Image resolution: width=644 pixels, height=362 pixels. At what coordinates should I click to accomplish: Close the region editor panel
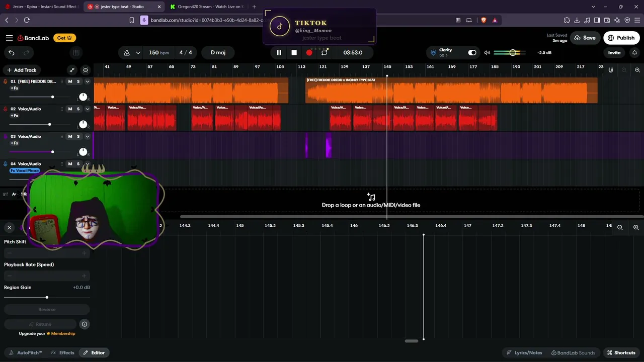click(x=9, y=228)
